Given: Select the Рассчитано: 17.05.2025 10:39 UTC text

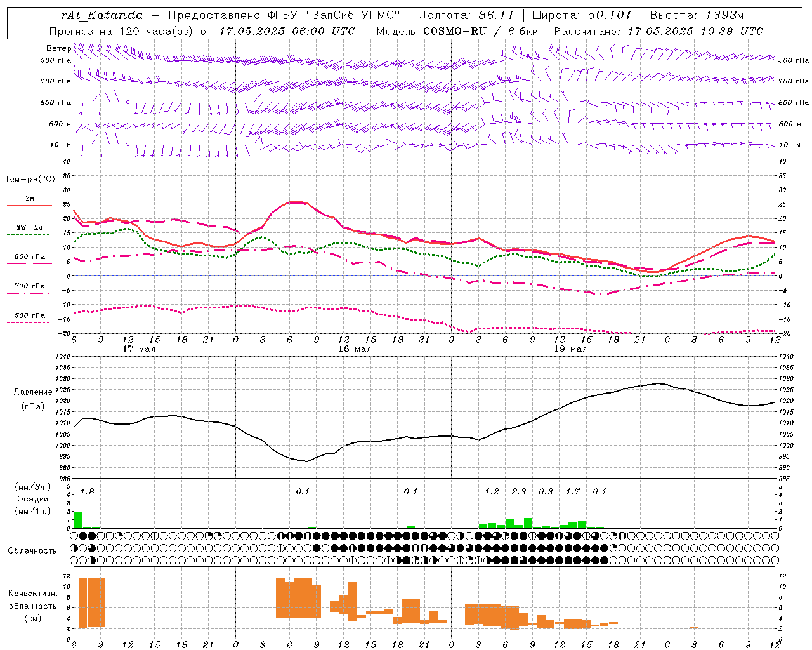Looking at the screenshot, I should pyautogui.click(x=658, y=31).
